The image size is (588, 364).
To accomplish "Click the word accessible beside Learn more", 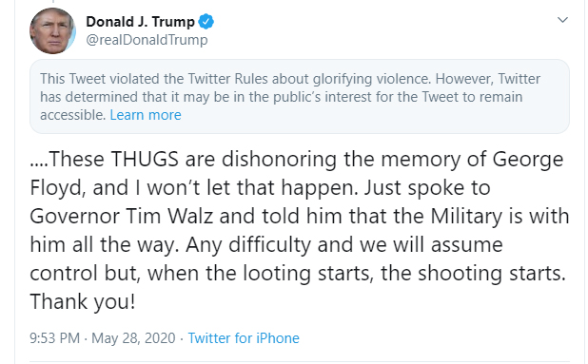I will 72,115.
